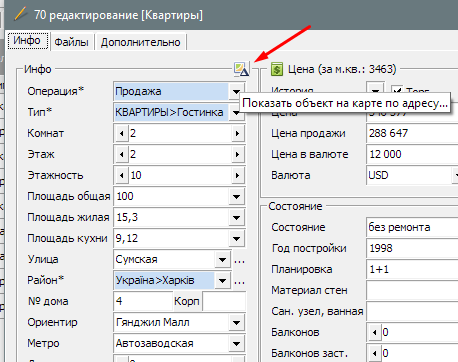Expand the Площадь общая dropdown

click(x=236, y=197)
